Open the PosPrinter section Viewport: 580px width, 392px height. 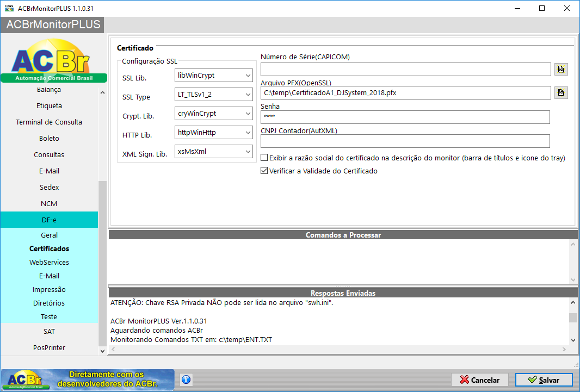[x=49, y=347]
